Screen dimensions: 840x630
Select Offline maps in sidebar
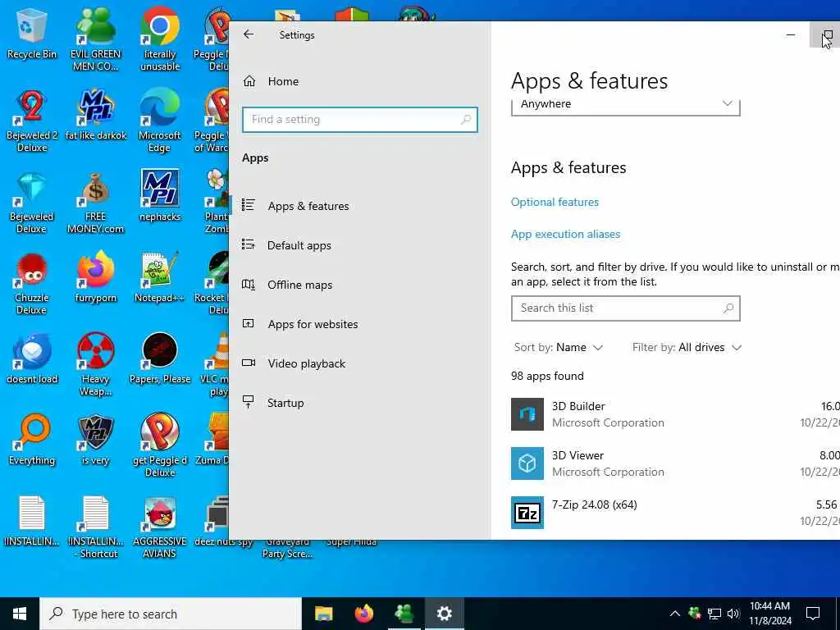[359, 285]
